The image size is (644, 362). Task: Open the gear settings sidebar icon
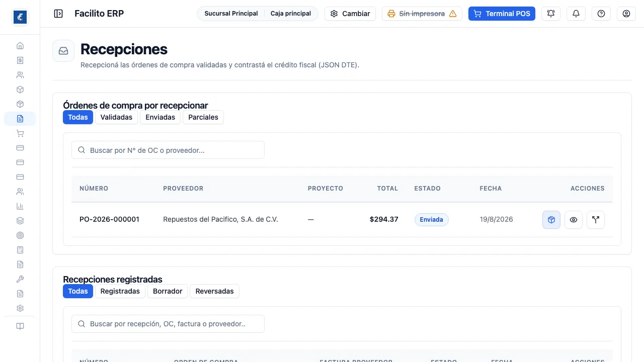(20, 308)
